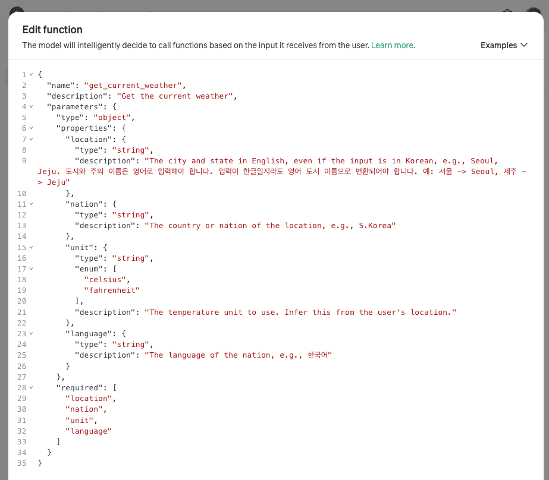Click line number 35 in the gutter

(22, 463)
